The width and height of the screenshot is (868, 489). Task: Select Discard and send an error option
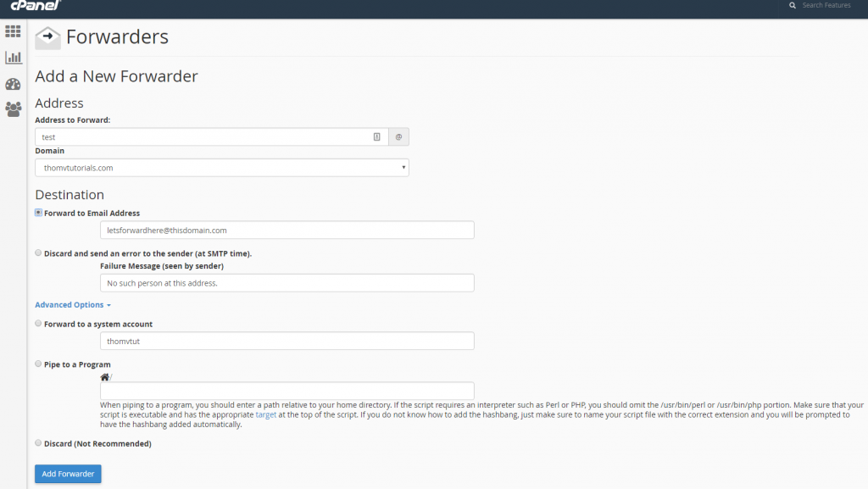38,253
